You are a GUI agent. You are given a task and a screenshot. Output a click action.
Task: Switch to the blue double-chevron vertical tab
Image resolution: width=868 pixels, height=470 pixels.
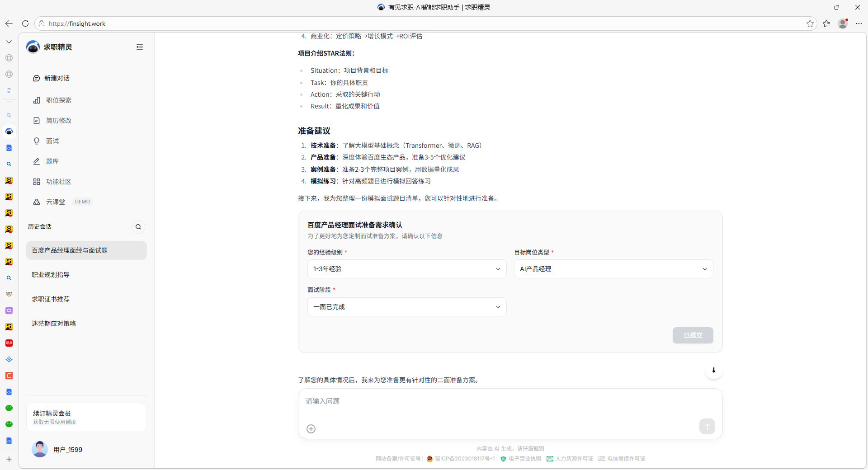tap(9, 359)
